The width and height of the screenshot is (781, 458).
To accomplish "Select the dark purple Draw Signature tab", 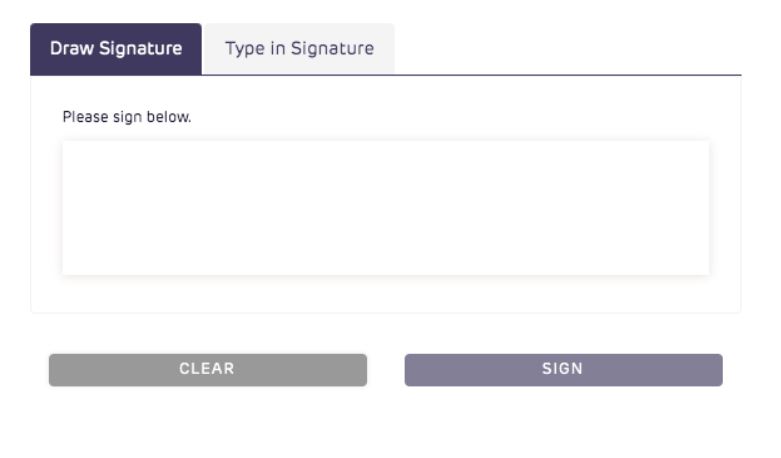I will click(x=116, y=49).
